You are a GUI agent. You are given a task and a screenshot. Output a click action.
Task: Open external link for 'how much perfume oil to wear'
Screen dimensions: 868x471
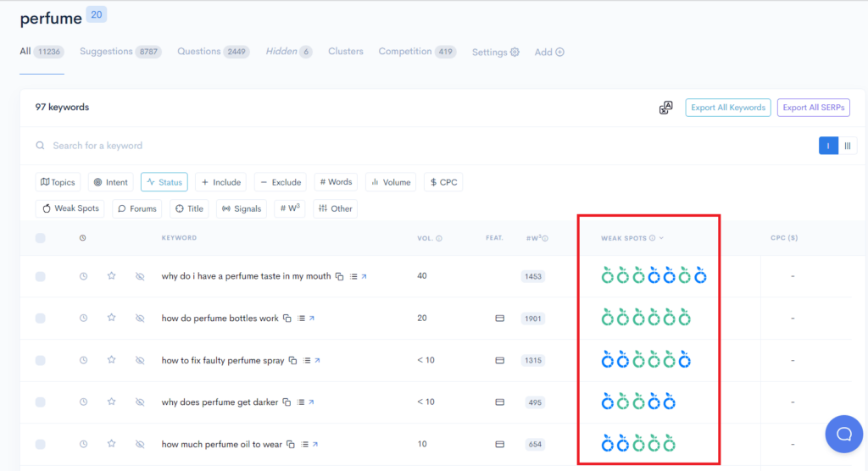(315, 445)
